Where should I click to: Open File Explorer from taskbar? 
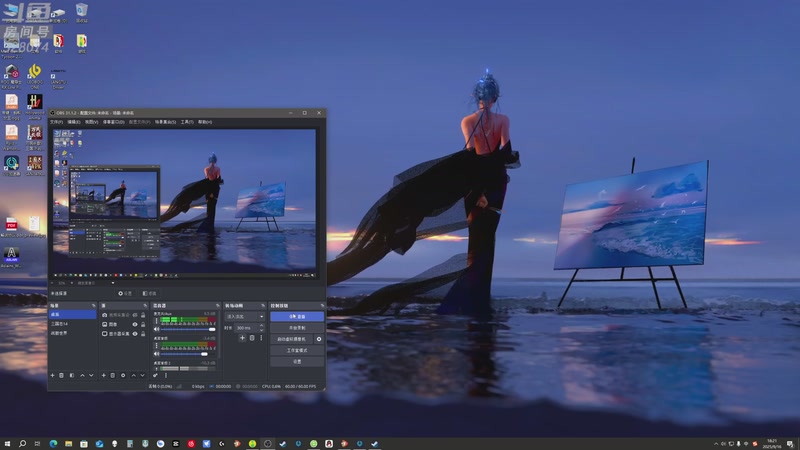[68, 444]
